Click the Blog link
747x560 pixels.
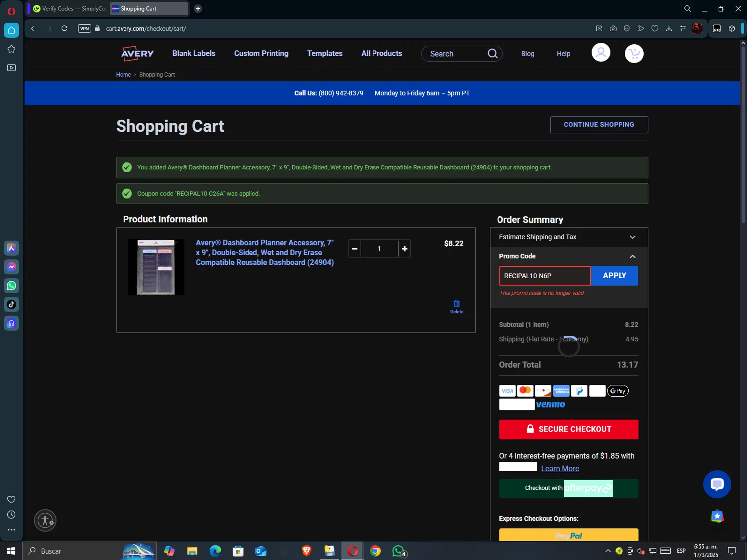coord(528,53)
